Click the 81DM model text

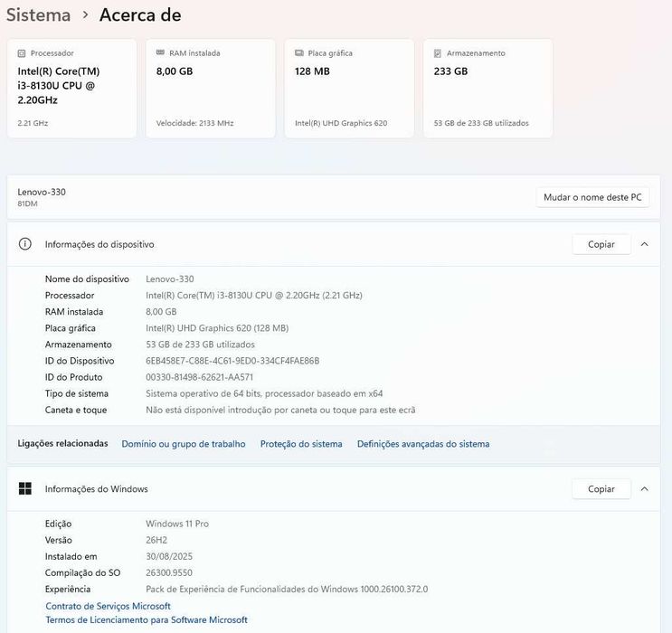click(27, 203)
